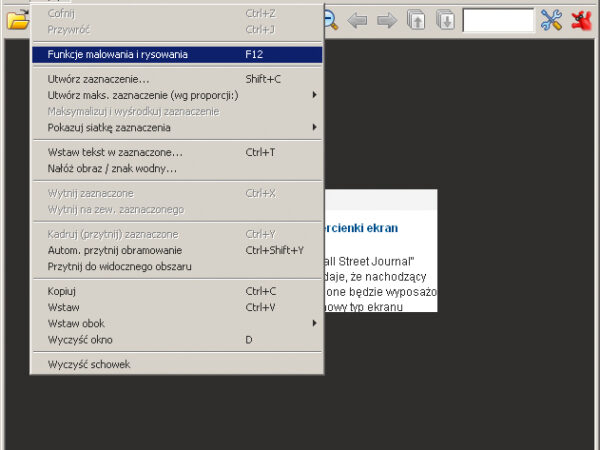Click the previous page up-arrow icon
Image resolution: width=600 pixels, height=450 pixels.
[417, 20]
